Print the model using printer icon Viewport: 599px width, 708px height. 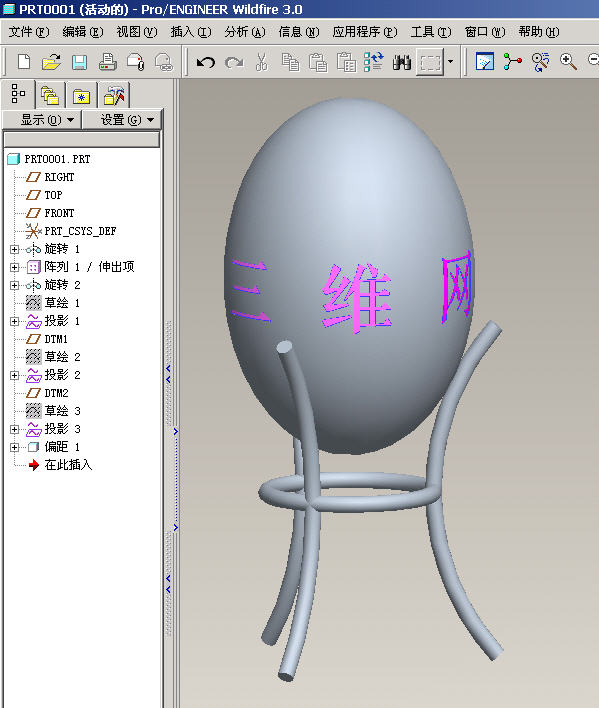pos(107,61)
